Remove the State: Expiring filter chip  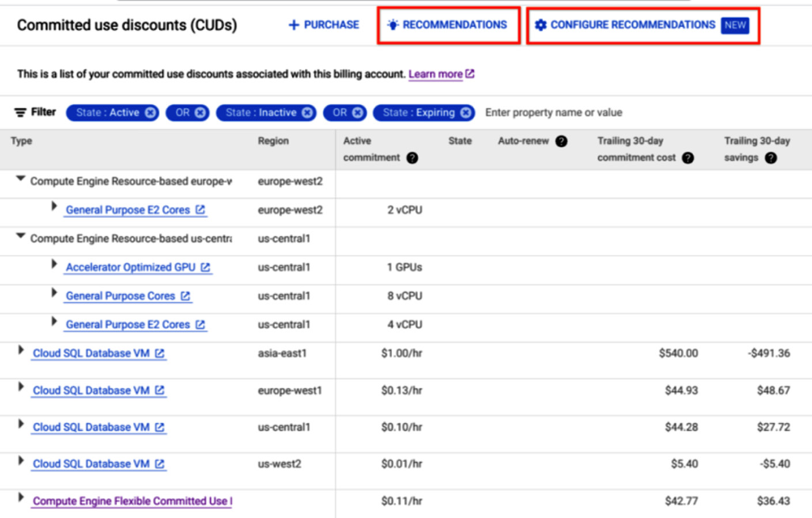[466, 112]
